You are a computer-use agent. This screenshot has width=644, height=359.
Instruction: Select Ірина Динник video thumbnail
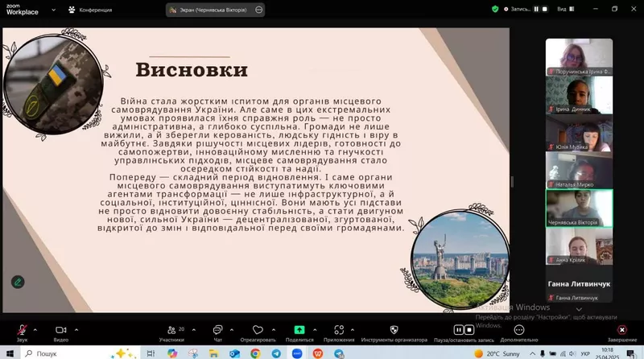[579, 95]
